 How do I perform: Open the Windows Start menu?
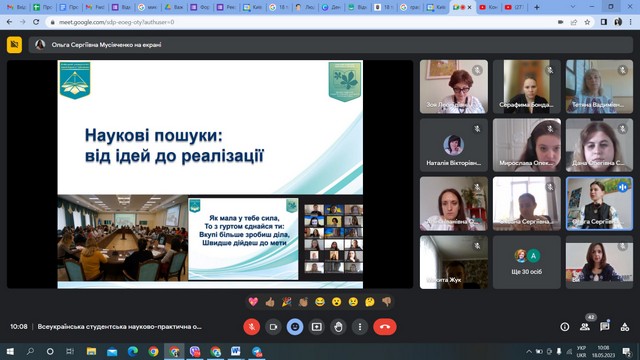click(x=10, y=351)
